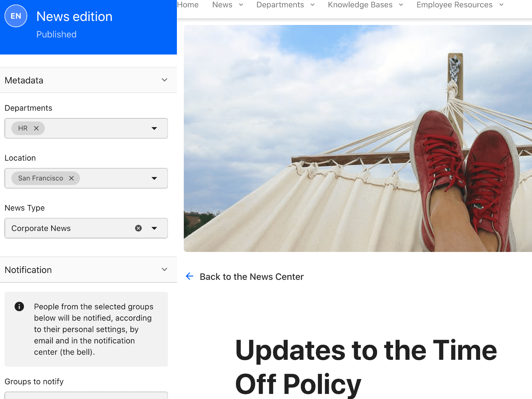Click the back arrow beside News Center link

189,276
